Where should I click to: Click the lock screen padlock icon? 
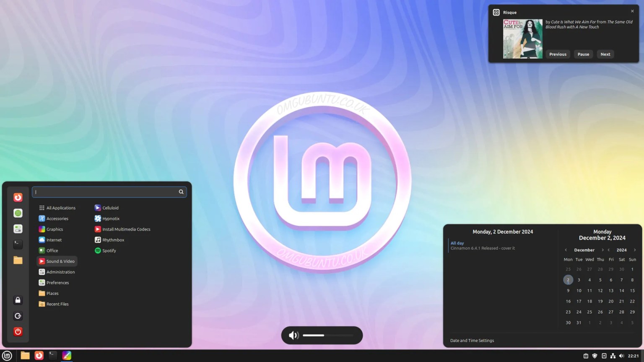18,300
